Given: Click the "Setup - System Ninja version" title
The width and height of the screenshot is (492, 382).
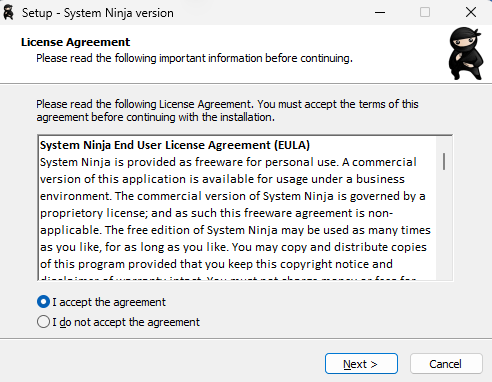Looking at the screenshot, I should point(98,13).
